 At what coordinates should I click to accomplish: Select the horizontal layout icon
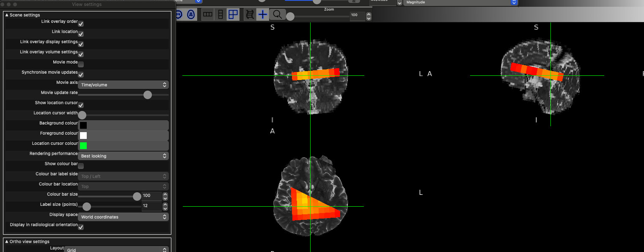click(x=208, y=14)
